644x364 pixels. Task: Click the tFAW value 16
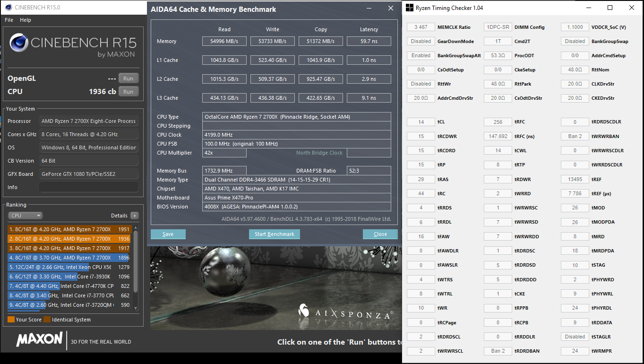coord(421,236)
